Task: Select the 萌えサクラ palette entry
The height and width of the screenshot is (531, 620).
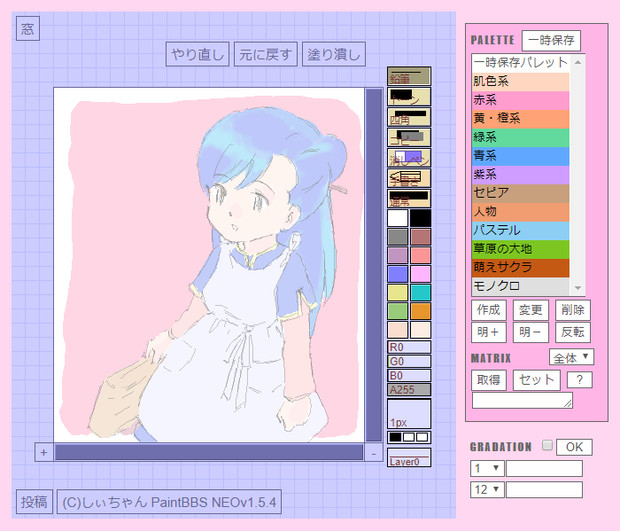Action: 520,267
